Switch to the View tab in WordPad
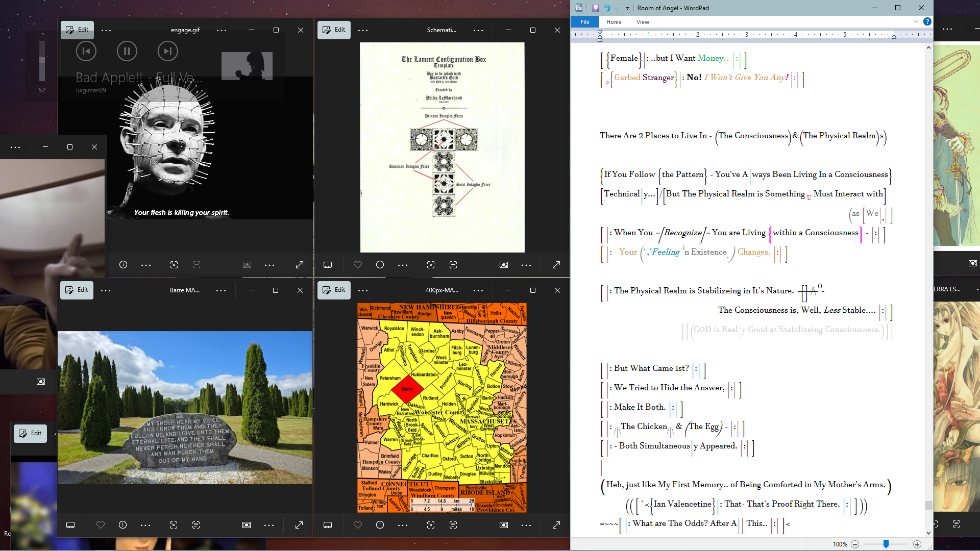 click(643, 22)
